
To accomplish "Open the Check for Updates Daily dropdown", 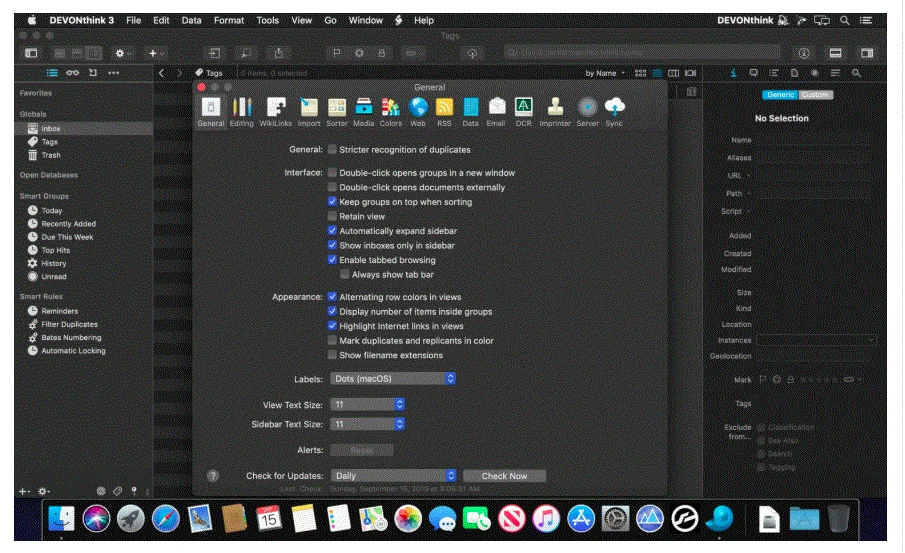I will click(x=393, y=476).
